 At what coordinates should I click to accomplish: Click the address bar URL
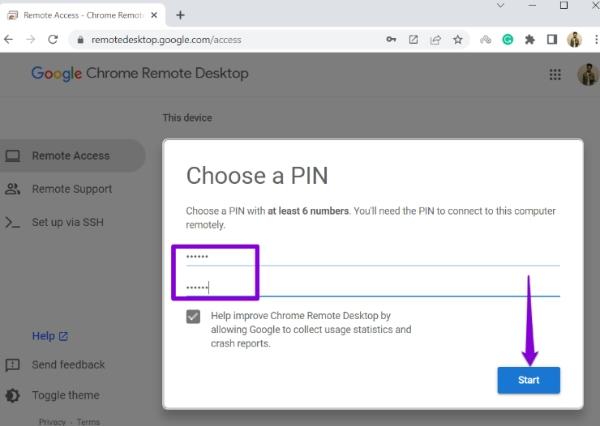click(x=166, y=40)
